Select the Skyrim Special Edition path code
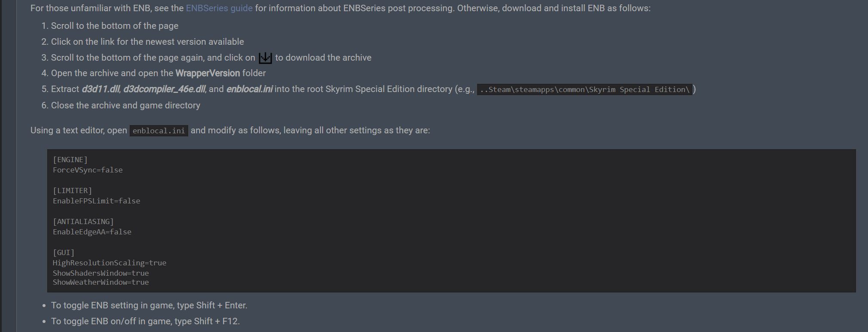The width and height of the screenshot is (868, 332). 585,89
